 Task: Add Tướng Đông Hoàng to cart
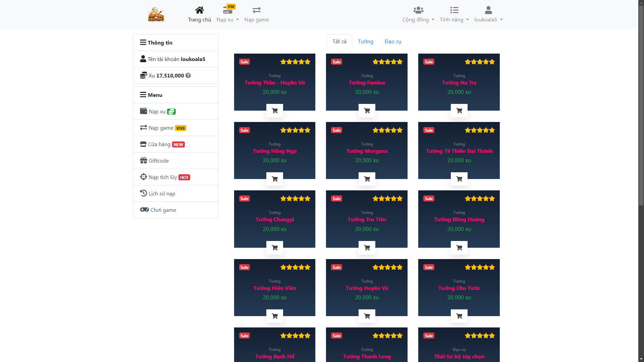[x=459, y=248]
